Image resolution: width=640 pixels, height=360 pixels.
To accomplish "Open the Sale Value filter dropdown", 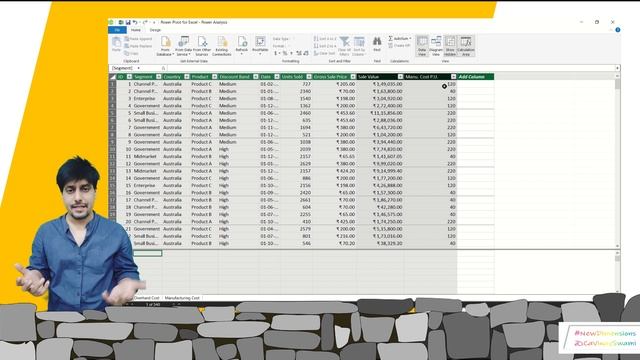I will 400,77.
